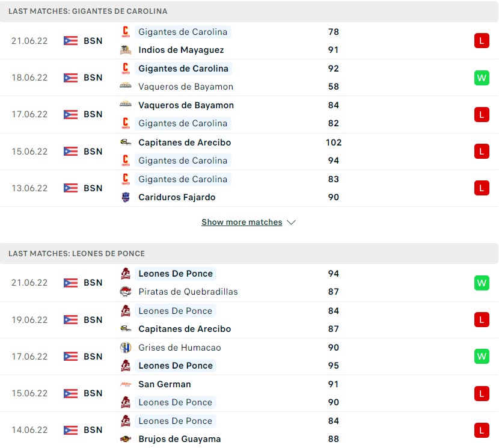Click Indios de Mayaguez team logo
The height and width of the screenshot is (448, 499).
(126, 50)
